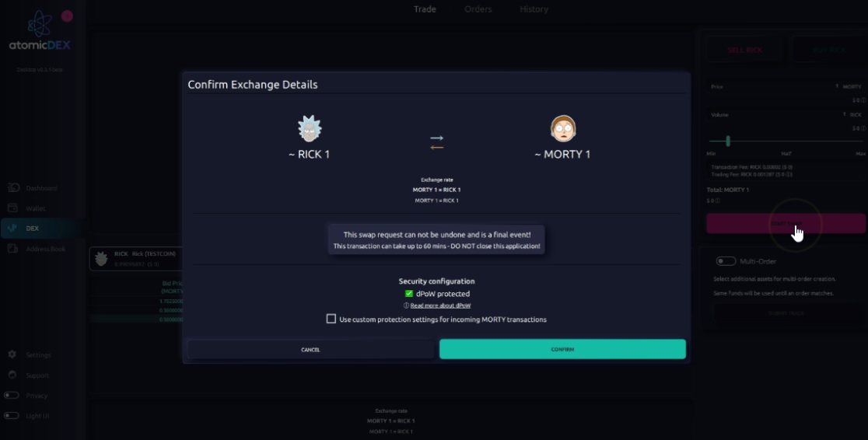Image resolution: width=868 pixels, height=440 pixels.
Task: Enable custom protection settings for MORTY checkbox
Action: pyautogui.click(x=331, y=319)
